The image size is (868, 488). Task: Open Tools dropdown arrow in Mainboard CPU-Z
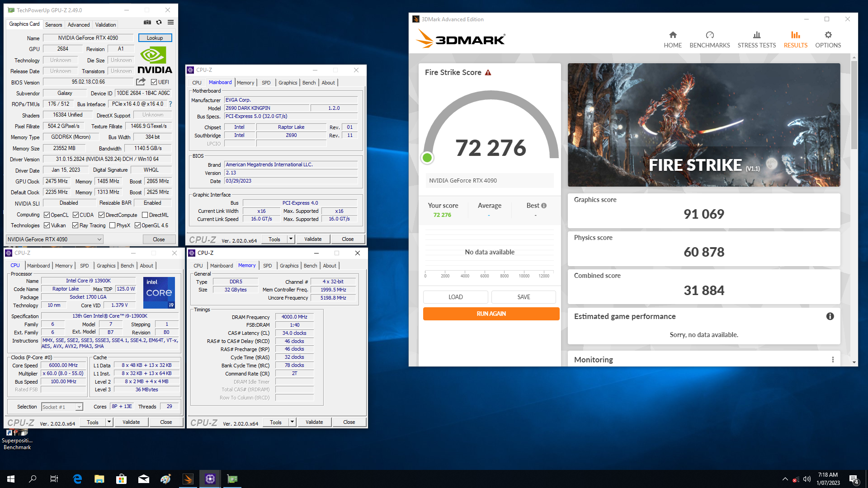[x=291, y=239]
